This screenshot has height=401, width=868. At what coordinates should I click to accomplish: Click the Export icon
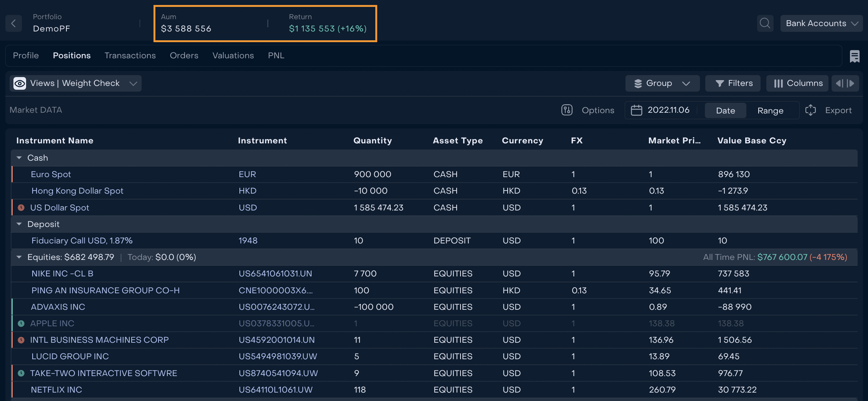click(x=810, y=110)
